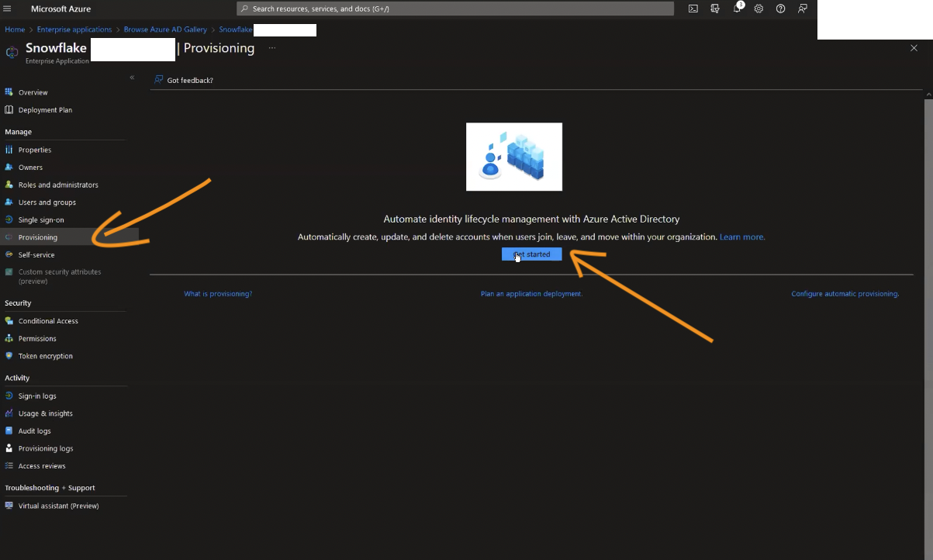The width and height of the screenshot is (933, 560).
Task: Click the Single sign-on icon
Action: [x=9, y=220]
